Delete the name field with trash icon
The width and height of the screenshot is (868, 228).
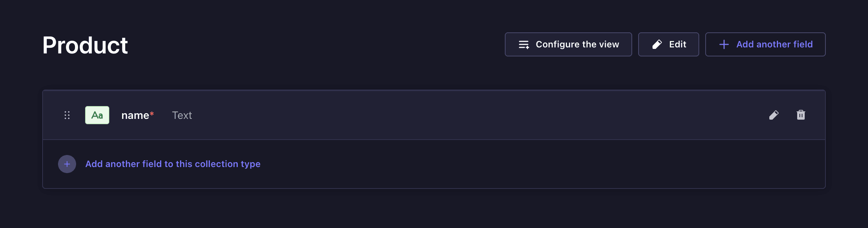point(801,115)
